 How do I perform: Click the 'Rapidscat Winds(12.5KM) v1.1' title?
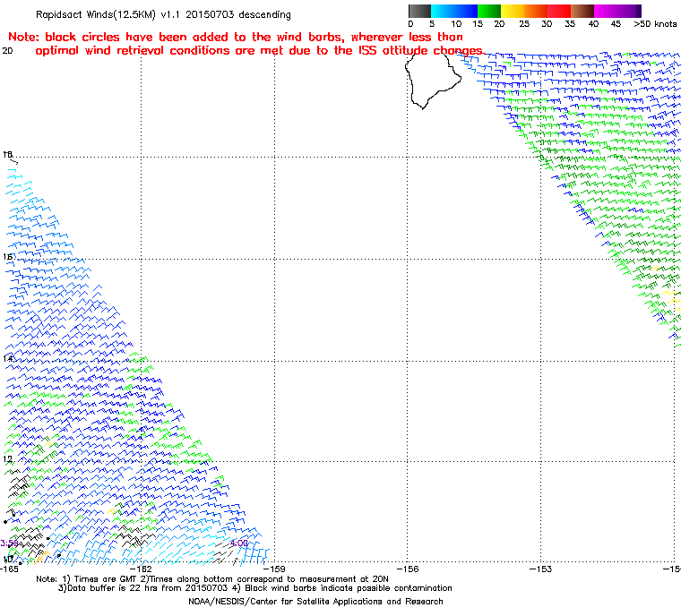tap(108, 14)
